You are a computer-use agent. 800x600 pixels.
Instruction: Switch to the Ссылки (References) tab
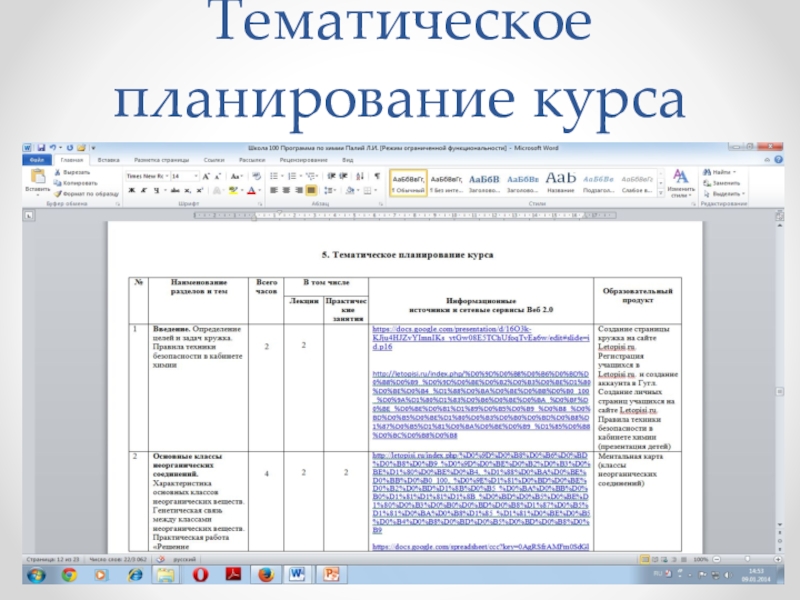[x=214, y=160]
